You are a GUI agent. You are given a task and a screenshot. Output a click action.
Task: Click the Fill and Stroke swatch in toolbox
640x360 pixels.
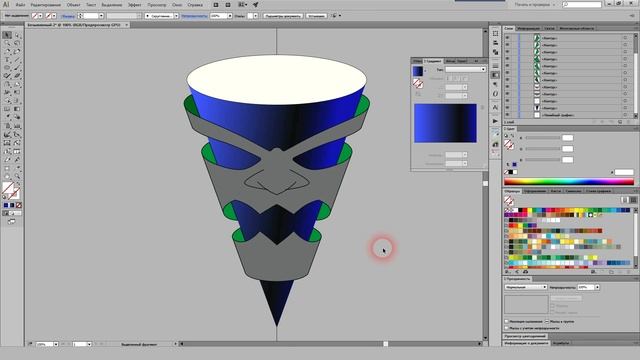click(x=11, y=191)
